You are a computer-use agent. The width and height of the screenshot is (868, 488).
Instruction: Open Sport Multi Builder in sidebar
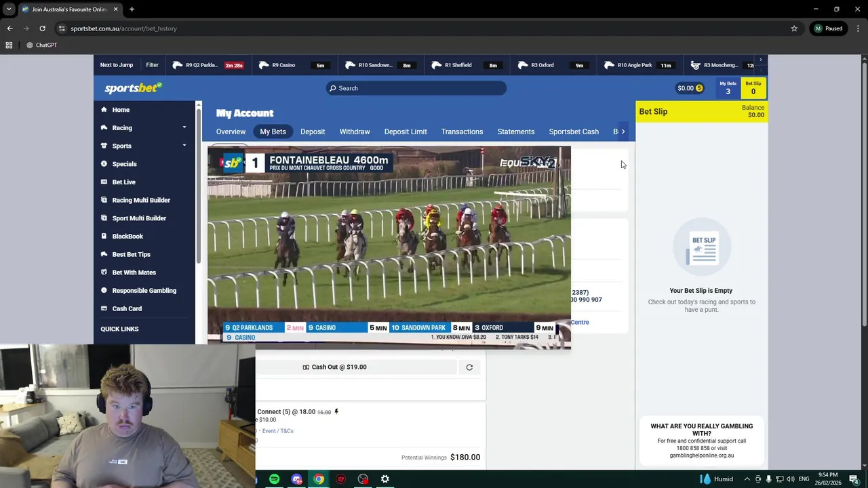click(139, 218)
